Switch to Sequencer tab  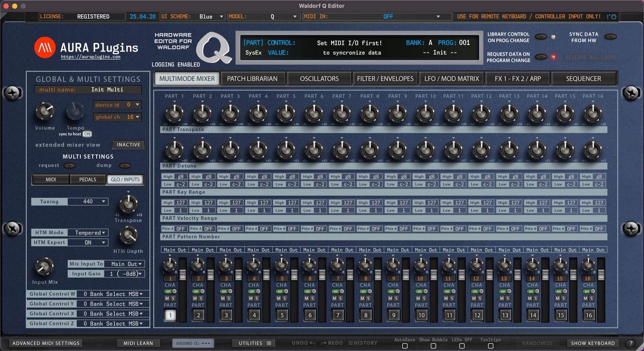[583, 79]
